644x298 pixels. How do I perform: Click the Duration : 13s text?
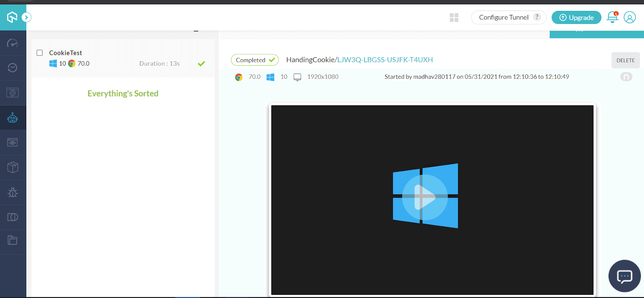(159, 64)
